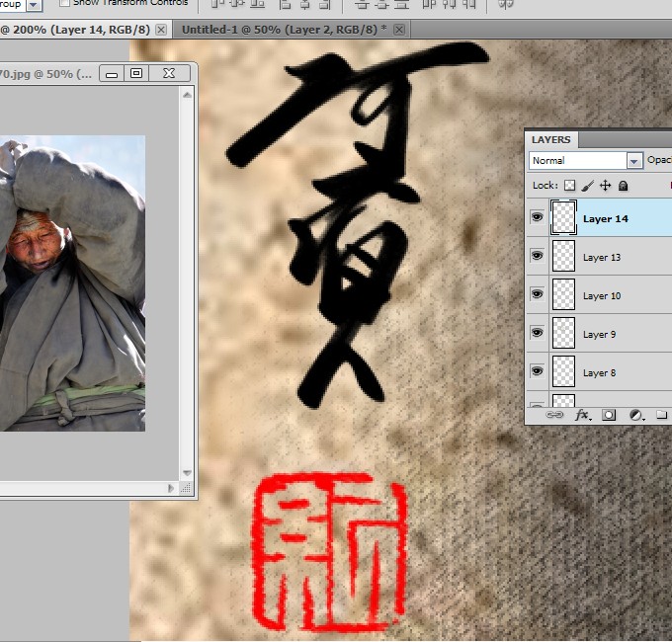
Task: Create a new layer group folder
Action: pyautogui.click(x=662, y=414)
